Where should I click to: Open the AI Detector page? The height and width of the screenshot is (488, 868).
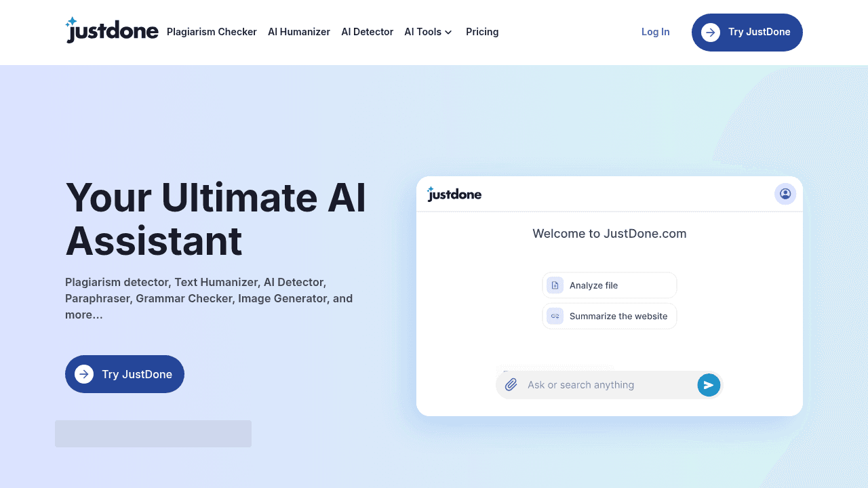coord(367,32)
